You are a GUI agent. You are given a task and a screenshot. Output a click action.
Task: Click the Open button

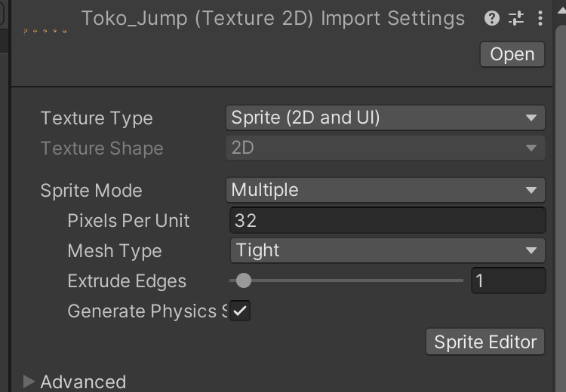pos(512,54)
